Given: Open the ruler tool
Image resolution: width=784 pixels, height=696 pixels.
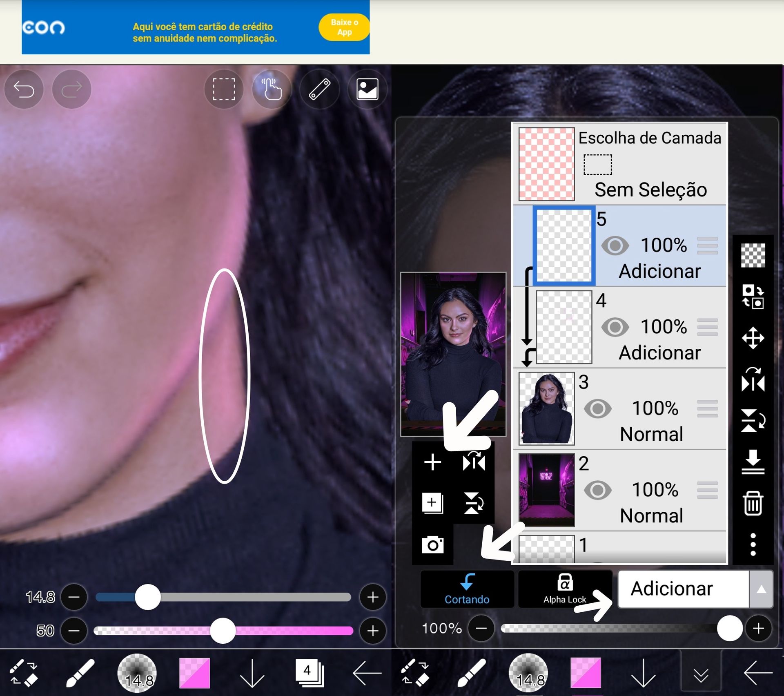Looking at the screenshot, I should tap(319, 89).
